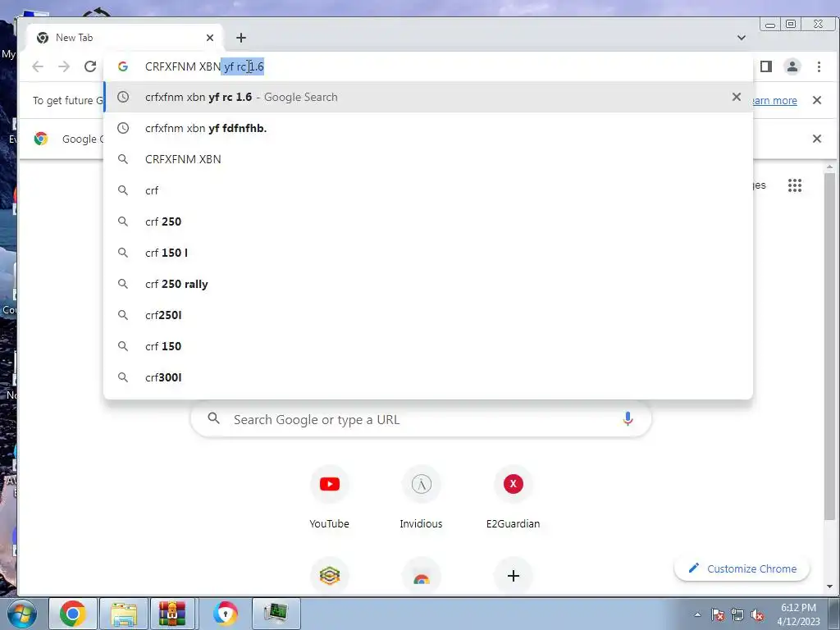Screen dimensions: 840x630
Task: Click Chrome icon in taskbar
Action: click(73, 614)
